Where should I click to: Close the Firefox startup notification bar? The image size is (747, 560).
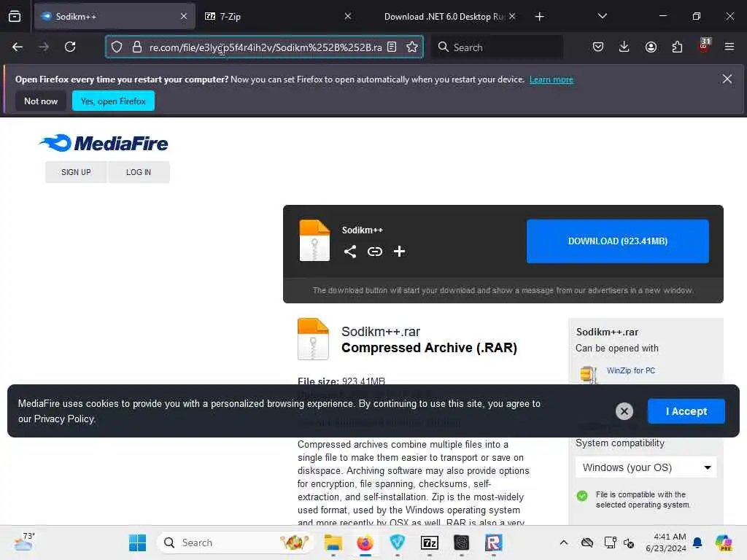[x=727, y=79]
